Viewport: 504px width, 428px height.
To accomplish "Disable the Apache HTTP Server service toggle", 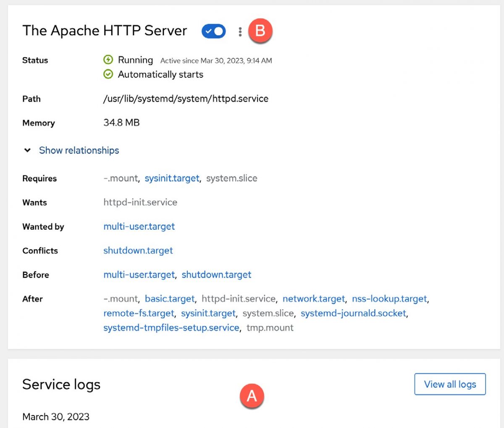I will pos(213,31).
